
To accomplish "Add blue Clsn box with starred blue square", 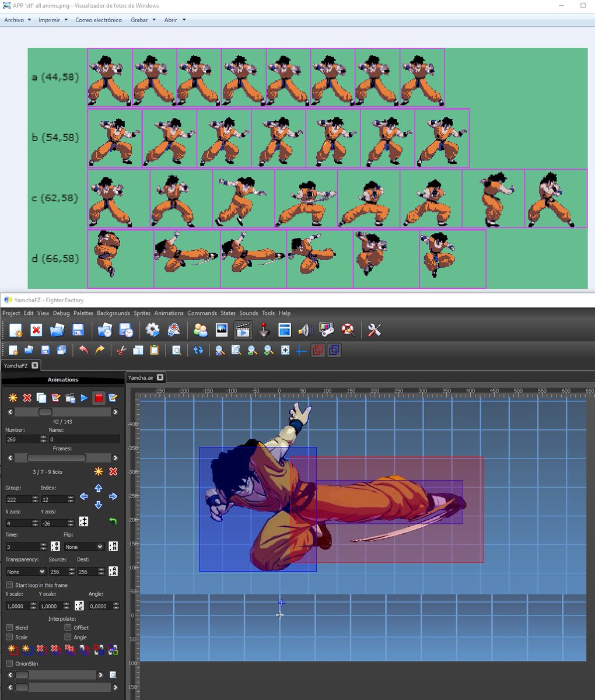I will point(26,649).
